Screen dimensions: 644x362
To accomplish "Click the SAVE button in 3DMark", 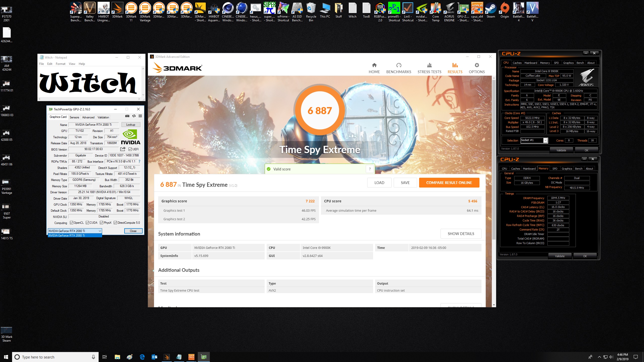I will pos(405,183).
